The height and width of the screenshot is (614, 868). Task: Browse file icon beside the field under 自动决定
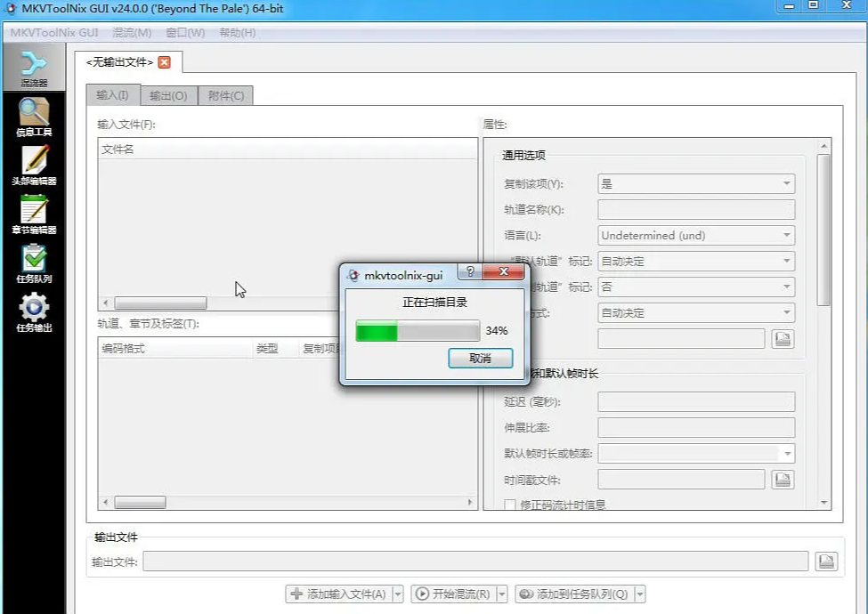(x=783, y=338)
